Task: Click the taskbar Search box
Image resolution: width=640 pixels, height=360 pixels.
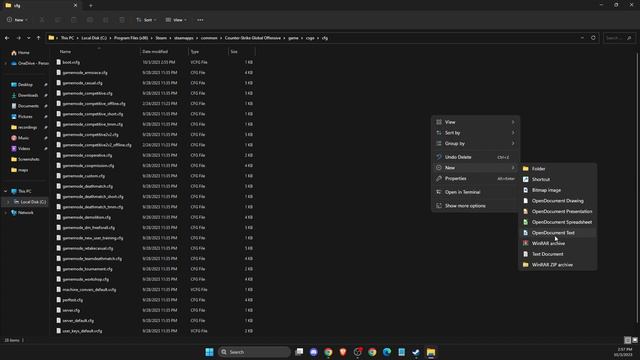Action: coord(254,352)
